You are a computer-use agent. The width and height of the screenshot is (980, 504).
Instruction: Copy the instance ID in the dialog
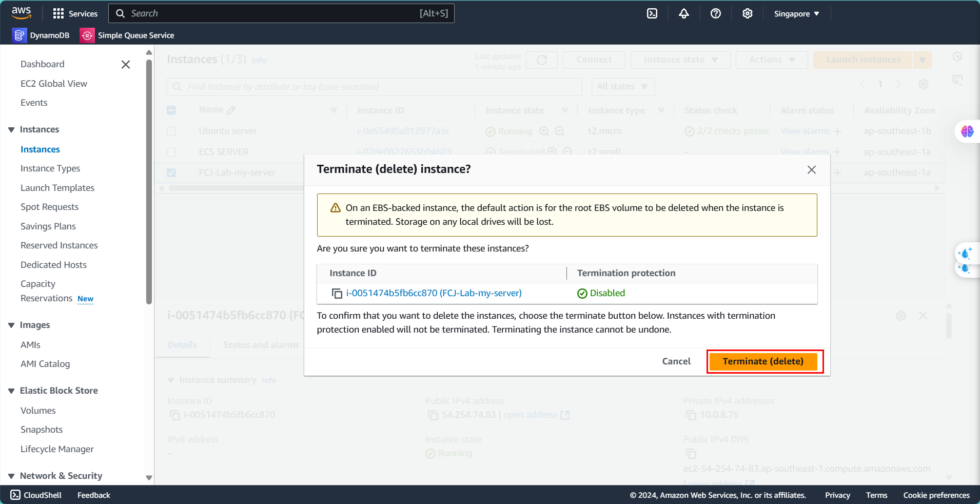pos(337,293)
